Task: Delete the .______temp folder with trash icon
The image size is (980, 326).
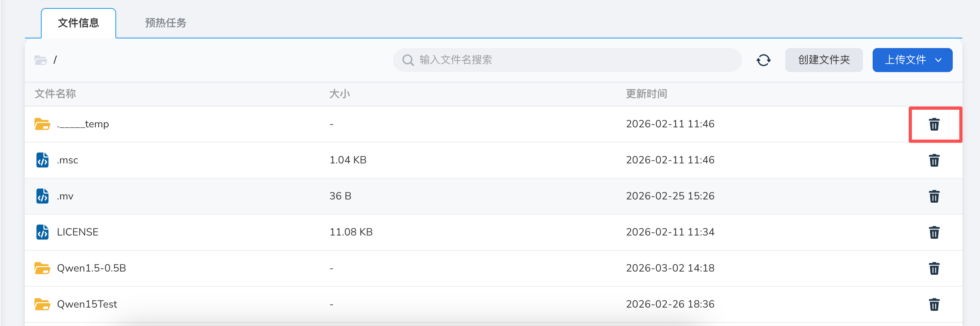Action: (x=934, y=124)
